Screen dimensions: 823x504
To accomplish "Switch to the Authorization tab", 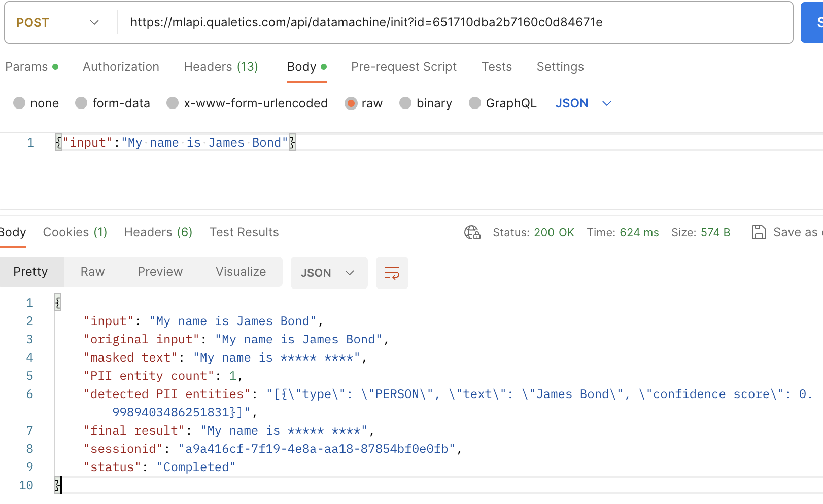I will (121, 67).
